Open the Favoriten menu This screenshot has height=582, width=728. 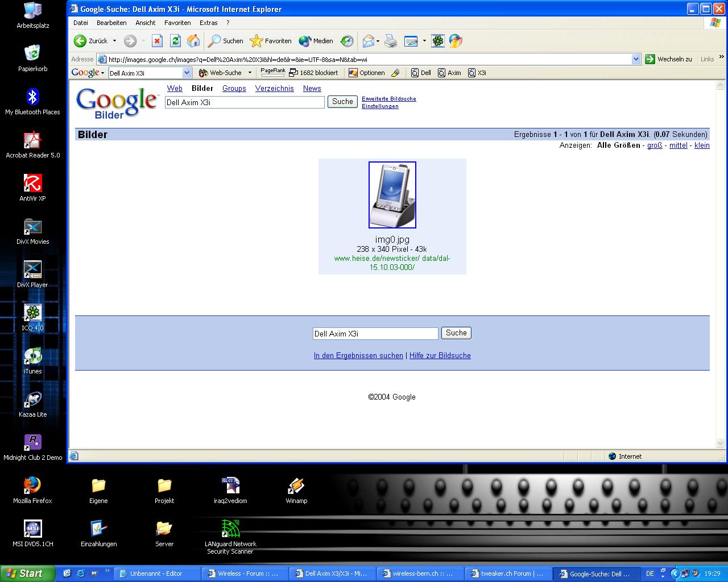[x=177, y=23]
